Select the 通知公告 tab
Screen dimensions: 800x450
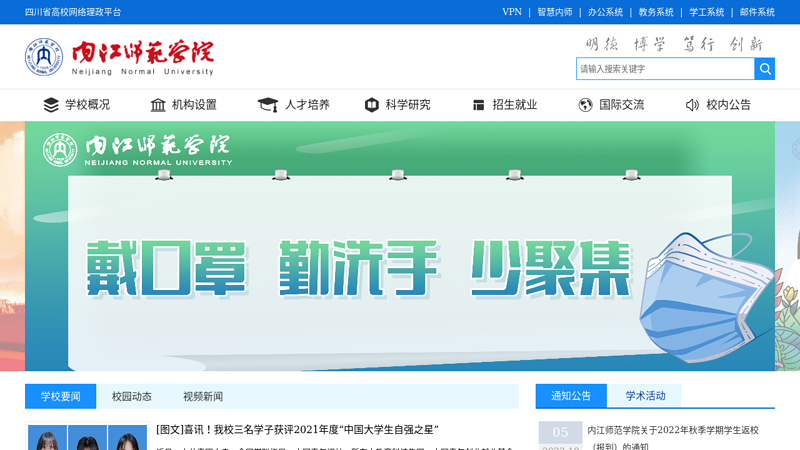(571, 396)
